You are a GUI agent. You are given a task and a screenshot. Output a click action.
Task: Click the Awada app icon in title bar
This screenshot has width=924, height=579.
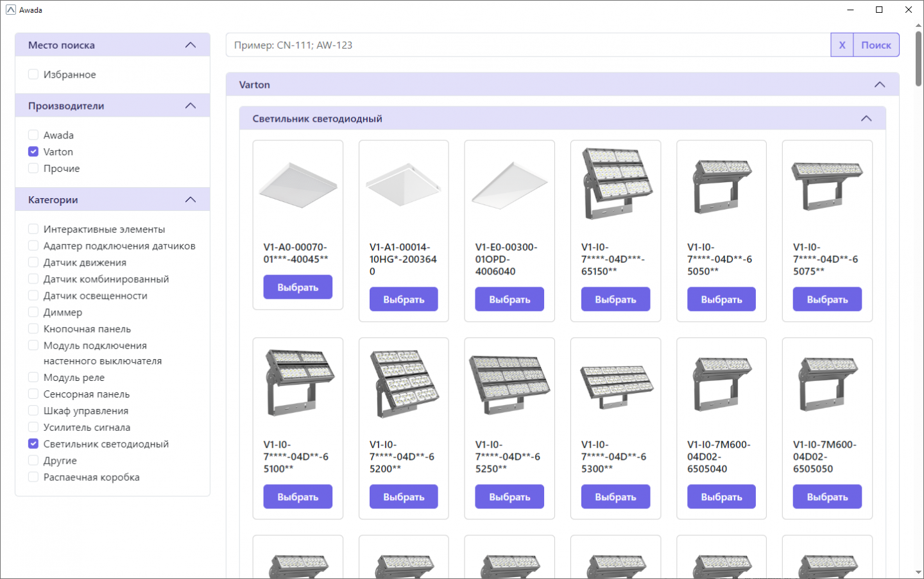pyautogui.click(x=10, y=10)
